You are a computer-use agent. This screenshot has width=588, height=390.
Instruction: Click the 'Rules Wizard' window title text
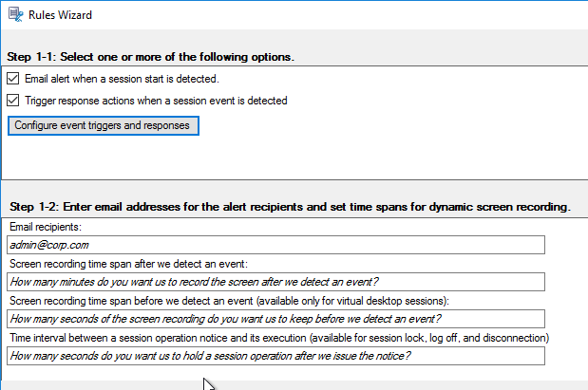60,15
